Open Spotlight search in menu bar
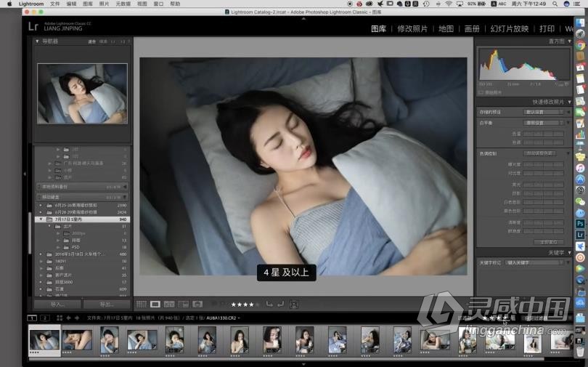The width and height of the screenshot is (588, 367). (555, 4)
